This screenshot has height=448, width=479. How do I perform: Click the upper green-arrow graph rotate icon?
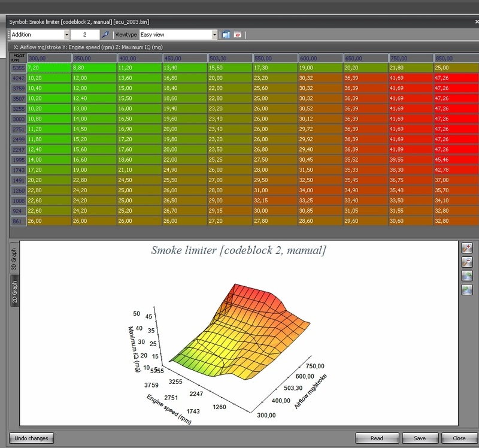[467, 276]
